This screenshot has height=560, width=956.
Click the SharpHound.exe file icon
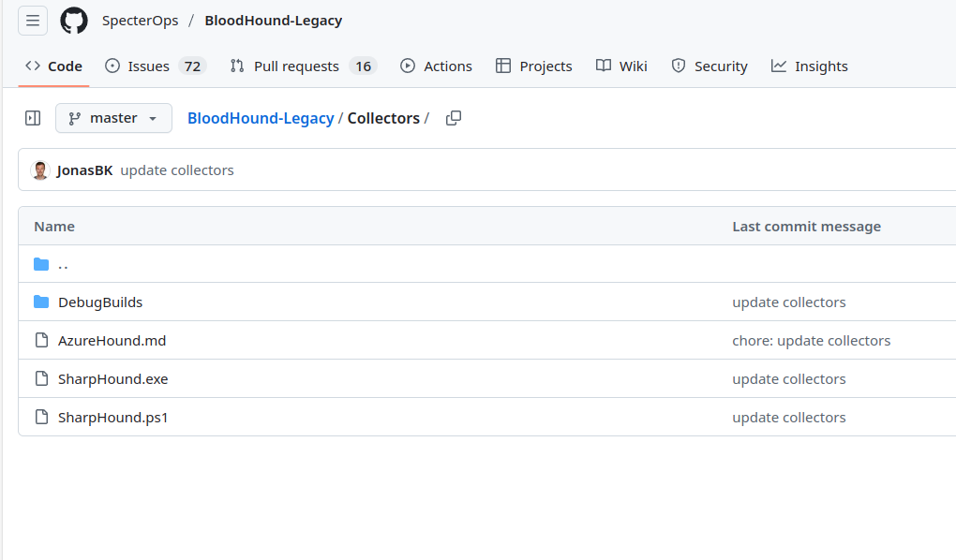click(41, 379)
